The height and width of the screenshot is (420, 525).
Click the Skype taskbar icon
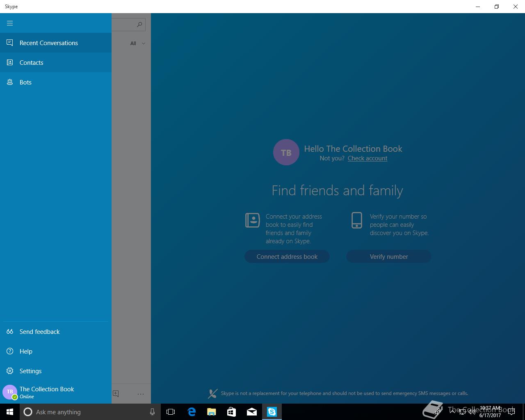(272, 412)
